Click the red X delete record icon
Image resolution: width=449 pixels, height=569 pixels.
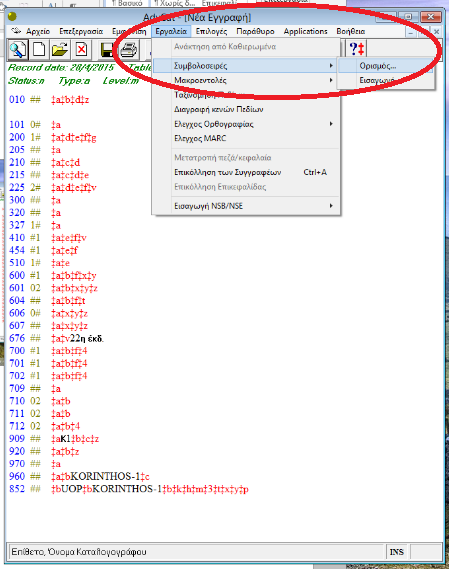[81, 49]
